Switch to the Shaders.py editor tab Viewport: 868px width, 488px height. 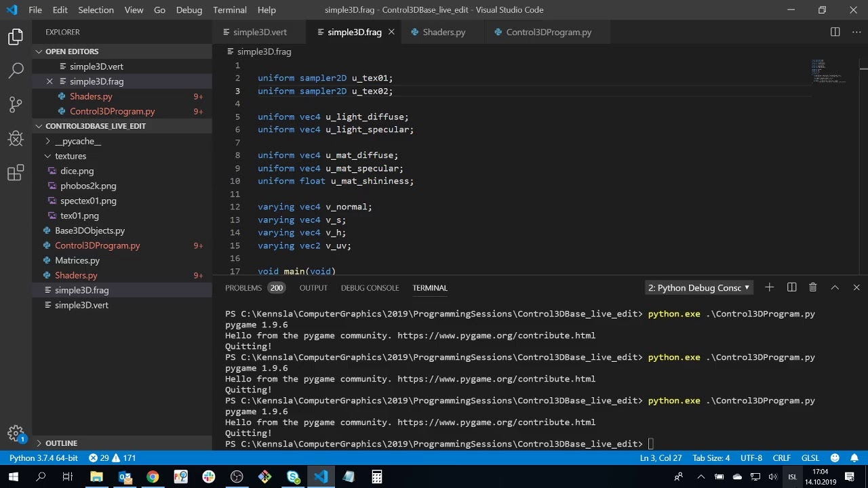point(443,32)
